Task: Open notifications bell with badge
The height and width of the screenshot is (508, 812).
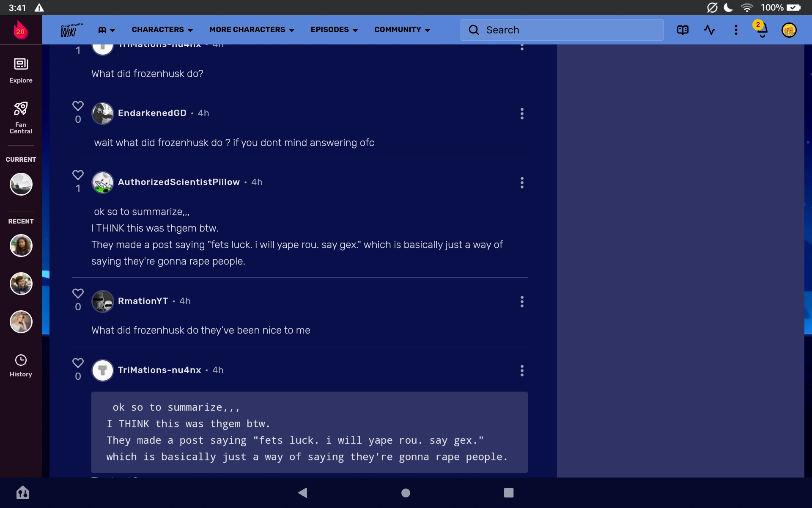Action: (x=761, y=30)
